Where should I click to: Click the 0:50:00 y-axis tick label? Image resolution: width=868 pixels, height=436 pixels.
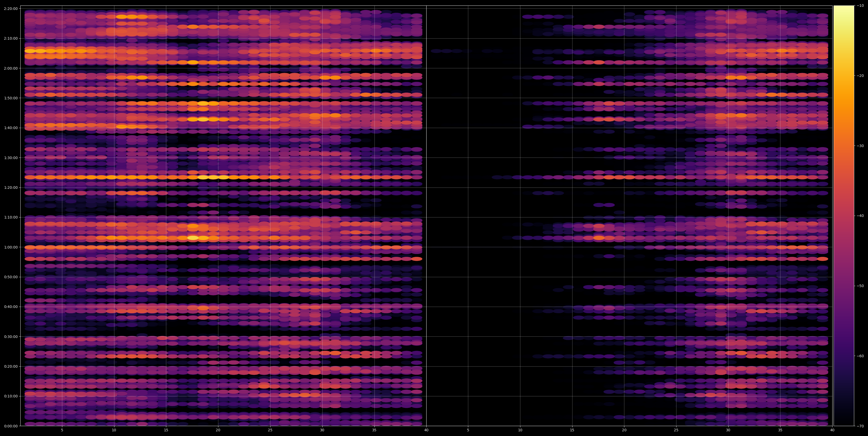pos(10,277)
